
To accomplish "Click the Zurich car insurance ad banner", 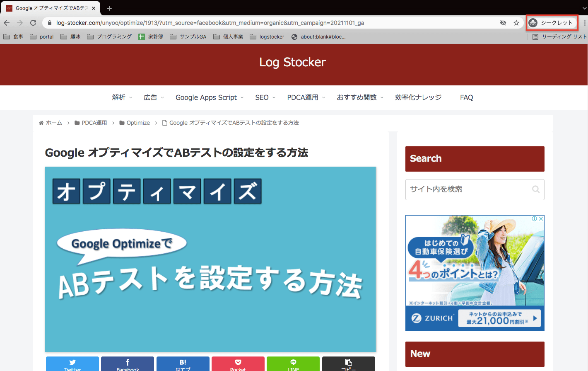I will 475,273.
